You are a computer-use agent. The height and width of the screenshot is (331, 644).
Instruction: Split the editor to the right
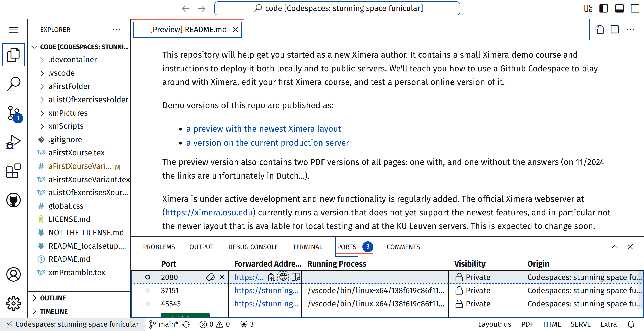[x=615, y=30]
